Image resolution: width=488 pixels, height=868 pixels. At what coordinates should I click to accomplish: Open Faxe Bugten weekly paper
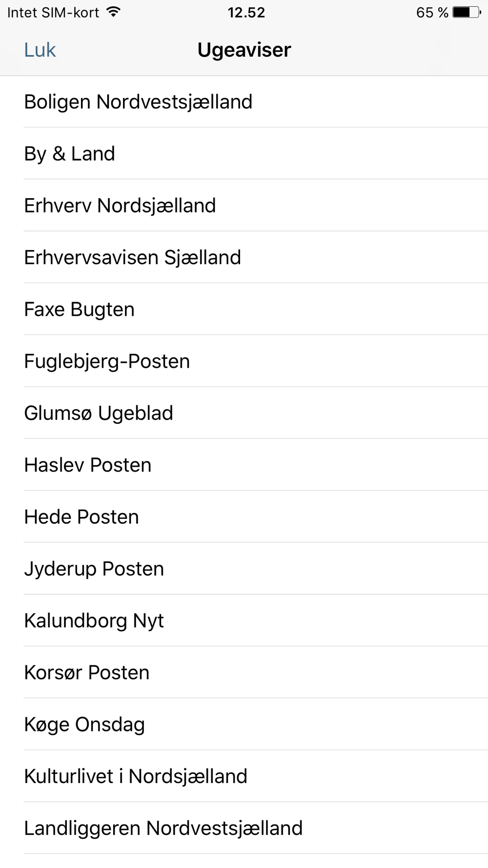click(80, 310)
